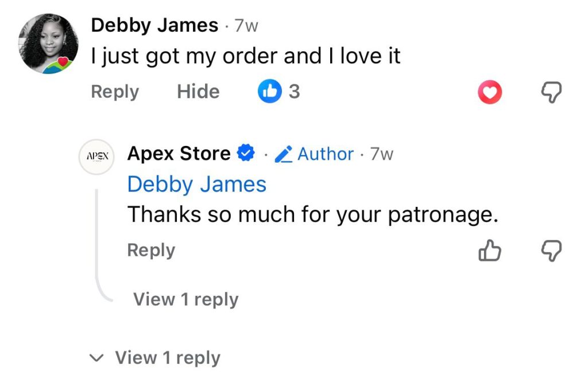The height and width of the screenshot is (389, 588).
Task: Reply to Debby James's comment
Action: click(x=115, y=92)
